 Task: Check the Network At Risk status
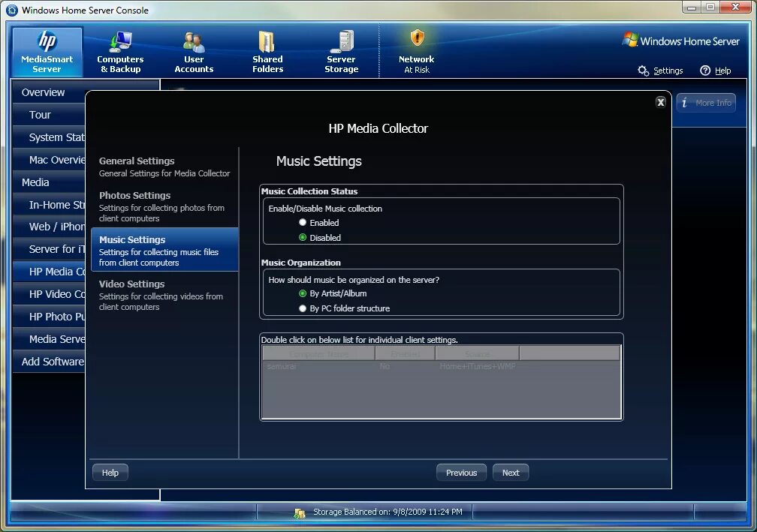coord(416,51)
